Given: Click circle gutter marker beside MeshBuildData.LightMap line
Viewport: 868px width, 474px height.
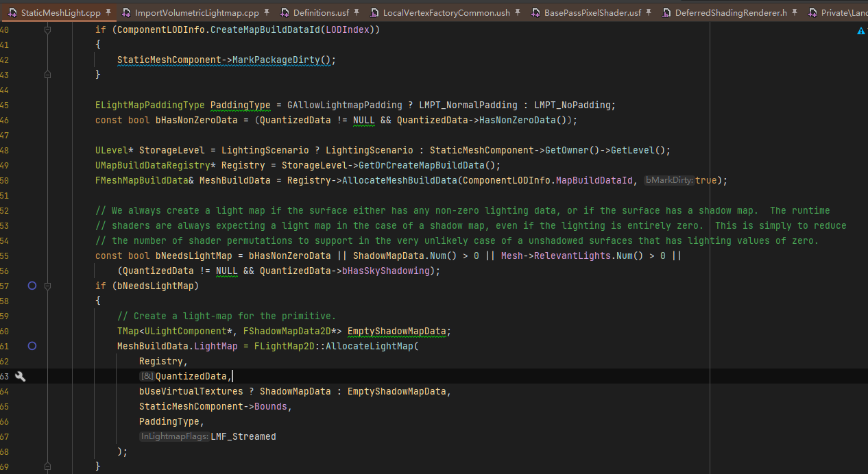Looking at the screenshot, I should coord(32,346).
